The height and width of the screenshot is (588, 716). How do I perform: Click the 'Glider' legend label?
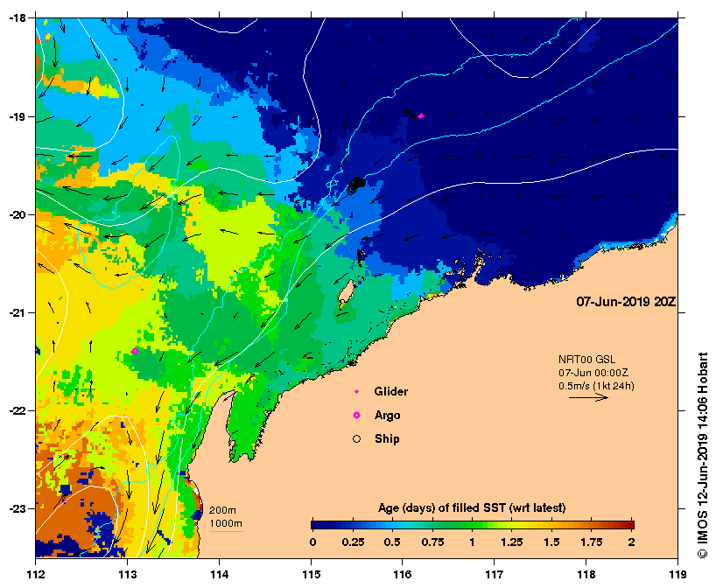point(391,392)
